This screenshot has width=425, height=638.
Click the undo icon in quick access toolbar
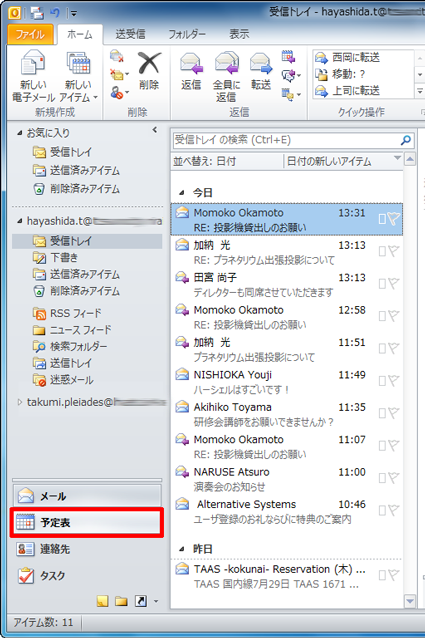coord(54,13)
